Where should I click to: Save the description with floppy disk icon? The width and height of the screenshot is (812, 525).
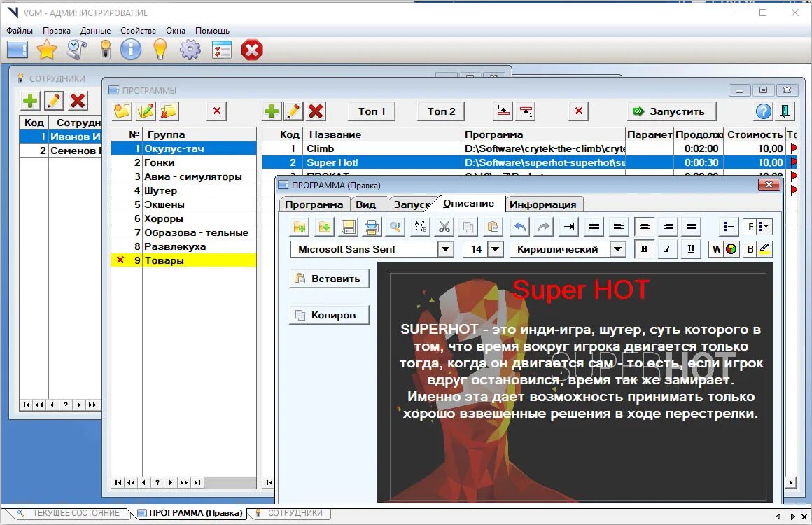coord(349,227)
